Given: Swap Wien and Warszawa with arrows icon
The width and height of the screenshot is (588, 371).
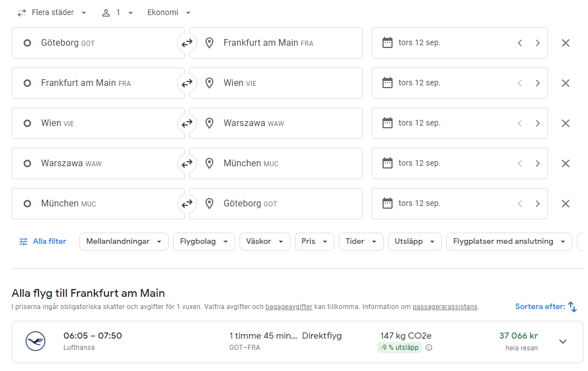Looking at the screenshot, I should pos(187,123).
